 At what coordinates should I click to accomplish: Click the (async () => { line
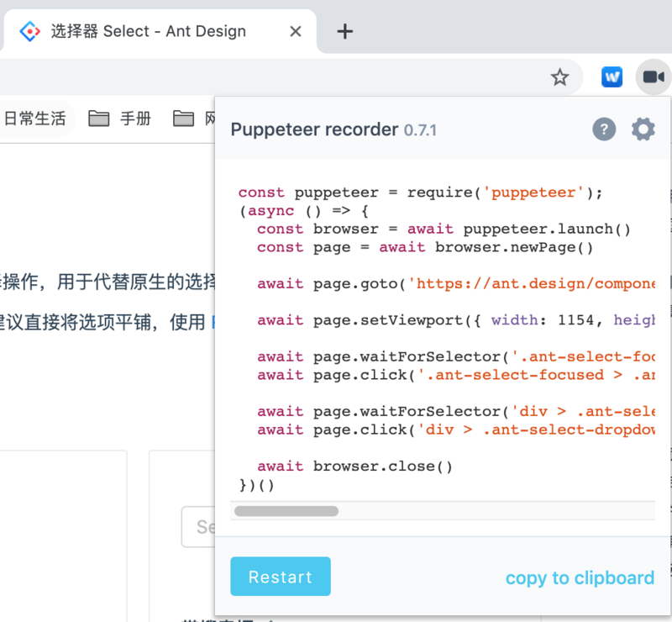point(303,211)
